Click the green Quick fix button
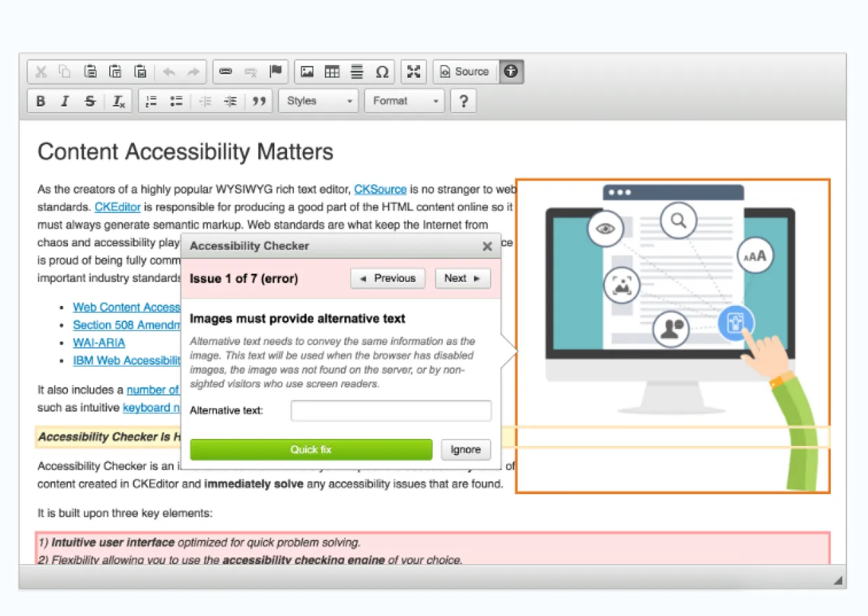Viewport: 868px width, 616px height. 311,449
